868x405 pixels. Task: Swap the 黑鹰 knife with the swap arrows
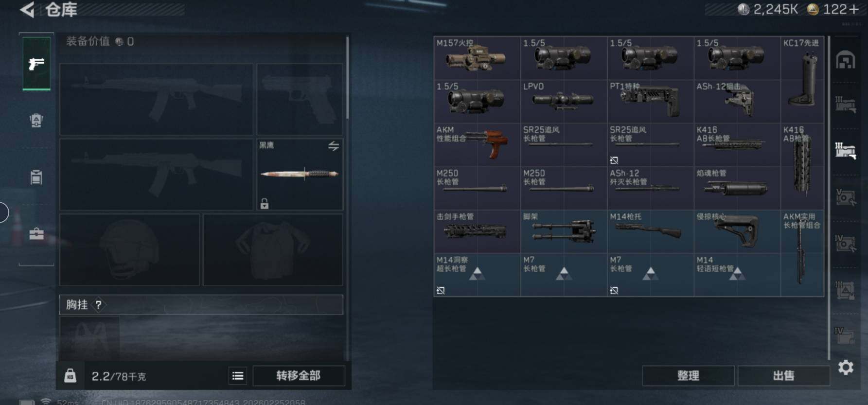(334, 146)
